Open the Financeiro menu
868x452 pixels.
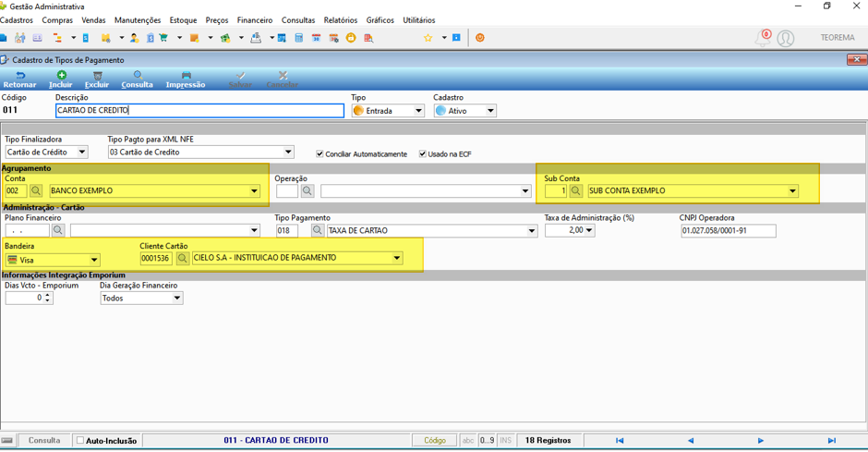[255, 20]
